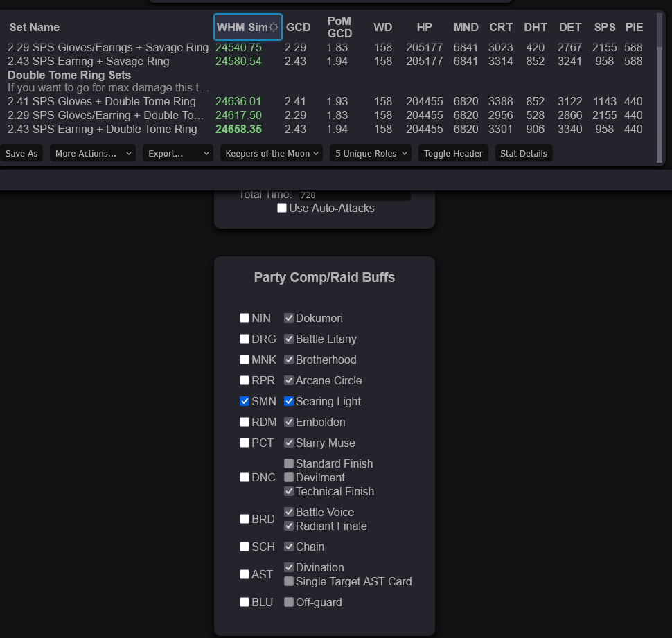Check the BLU job checkbox

[x=245, y=602]
